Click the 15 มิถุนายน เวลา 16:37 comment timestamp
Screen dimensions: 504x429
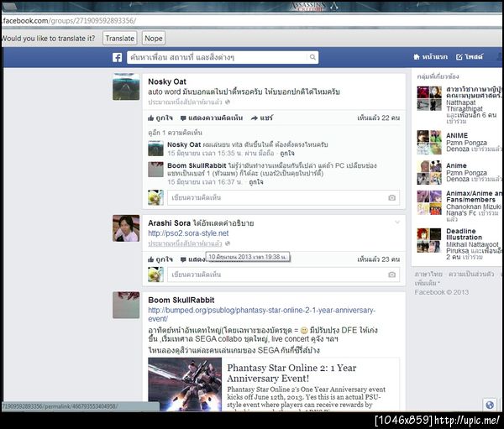pos(204,182)
